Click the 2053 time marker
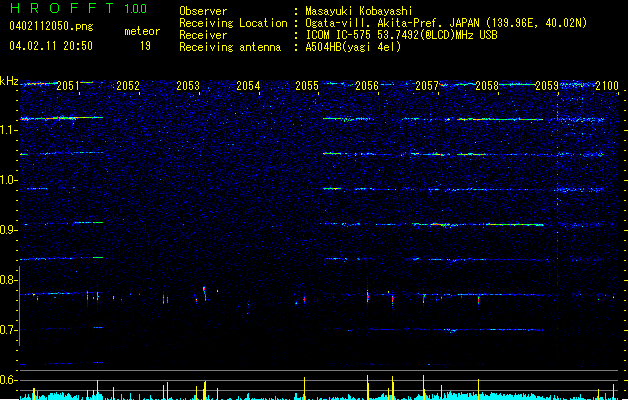Screen dimensions: 629x400 (x=188, y=86)
